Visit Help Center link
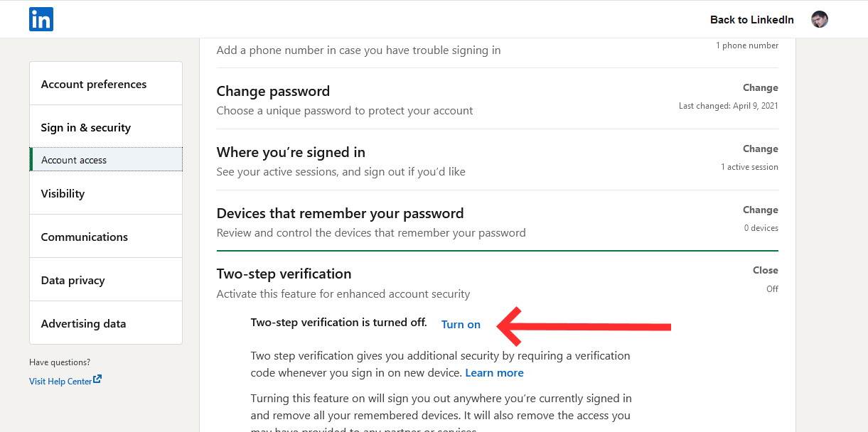This screenshot has height=432, width=868. tap(60, 382)
